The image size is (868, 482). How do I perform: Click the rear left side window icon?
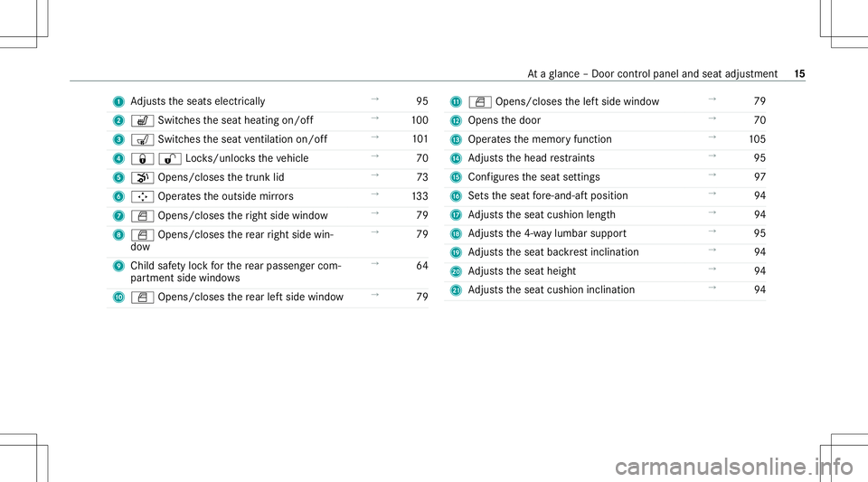tap(142, 298)
